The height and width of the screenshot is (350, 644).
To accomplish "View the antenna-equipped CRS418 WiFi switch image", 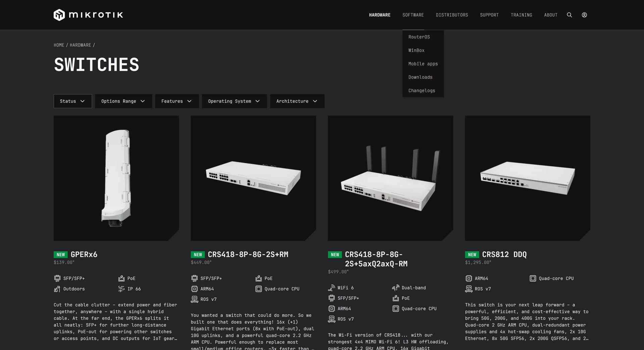I will (x=390, y=178).
